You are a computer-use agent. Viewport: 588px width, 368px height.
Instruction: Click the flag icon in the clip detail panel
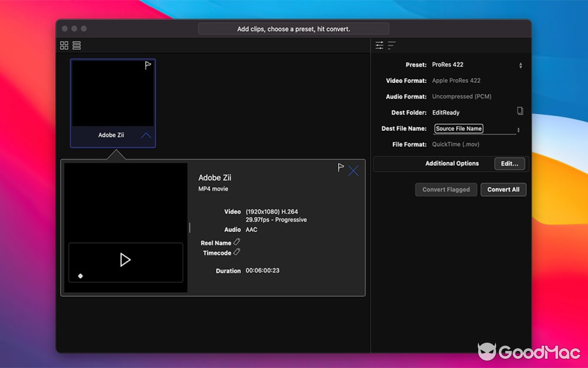tap(340, 167)
